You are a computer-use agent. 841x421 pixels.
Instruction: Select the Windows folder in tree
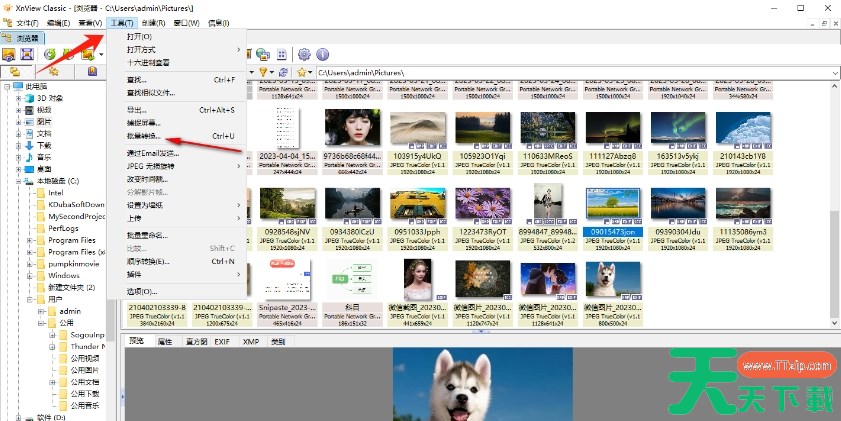coord(64,275)
